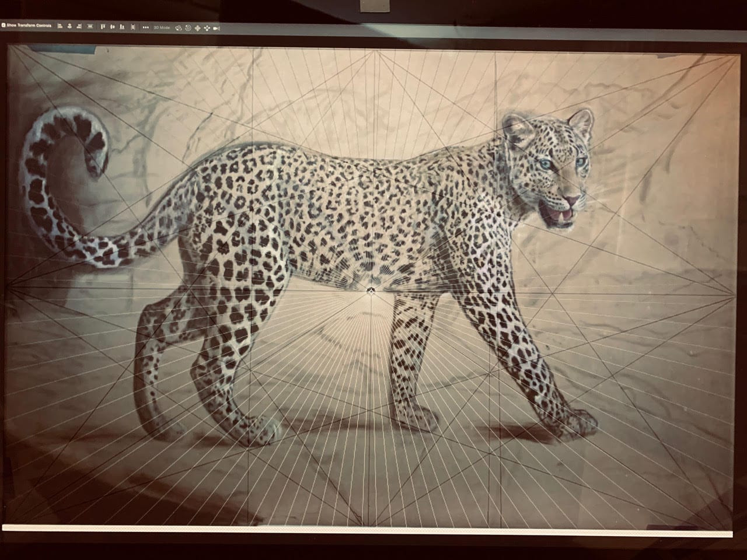Select the 3D Pan camera icon

(197, 27)
